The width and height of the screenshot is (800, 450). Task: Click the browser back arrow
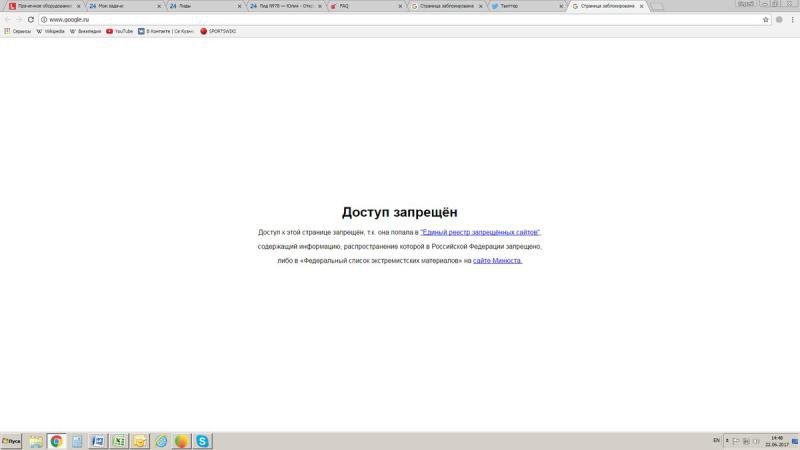[7, 19]
